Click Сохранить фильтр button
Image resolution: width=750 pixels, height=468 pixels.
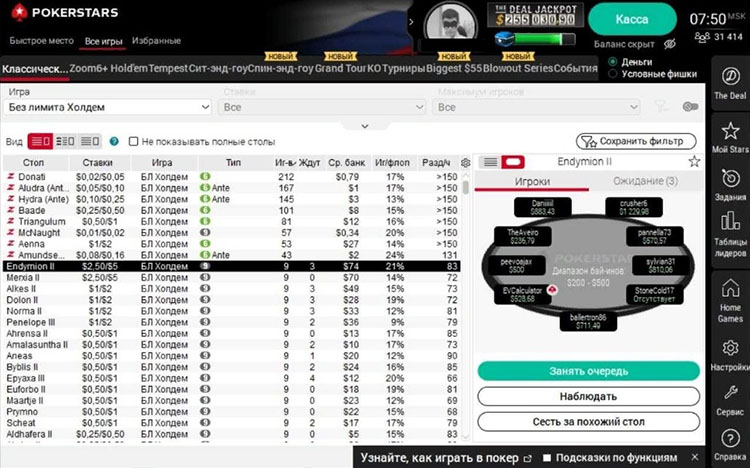coord(636,141)
